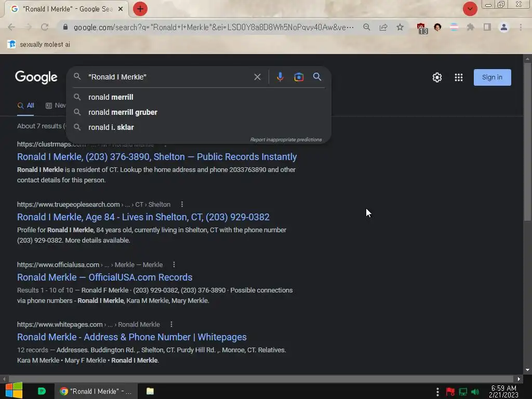Image resolution: width=532 pixels, height=399 pixels.
Task: Switch to the News results tab
Action: (56, 105)
